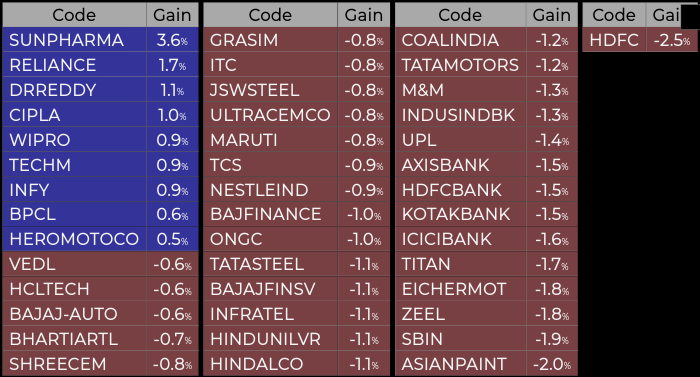Click the 3.6% gain value for SUNPHARMA
The height and width of the screenshot is (377, 700).
point(172,40)
